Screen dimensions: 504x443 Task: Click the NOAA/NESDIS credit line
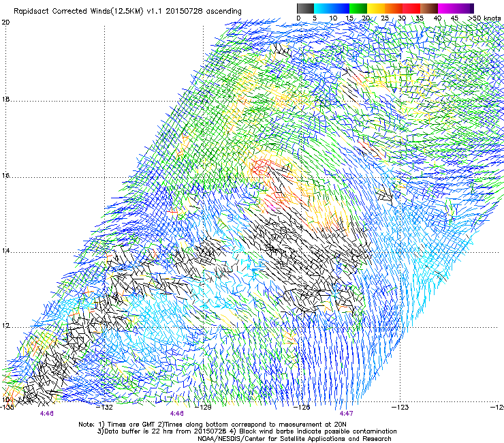pyautogui.click(x=294, y=438)
